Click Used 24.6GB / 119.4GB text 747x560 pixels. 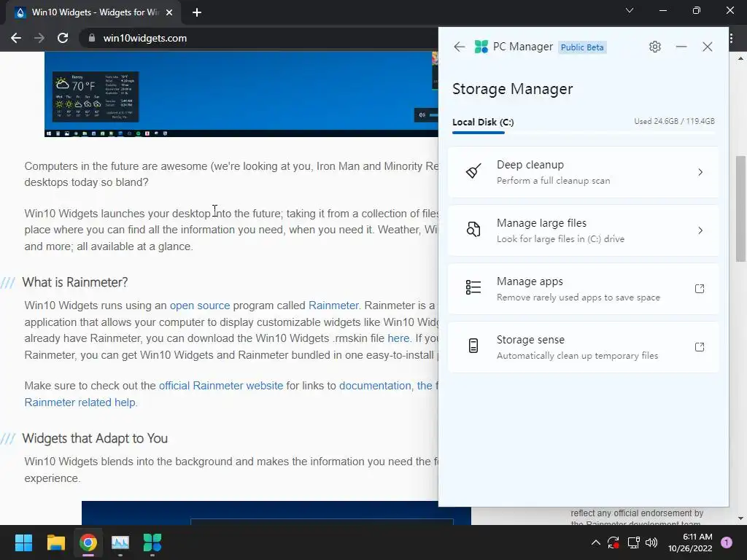674,122
